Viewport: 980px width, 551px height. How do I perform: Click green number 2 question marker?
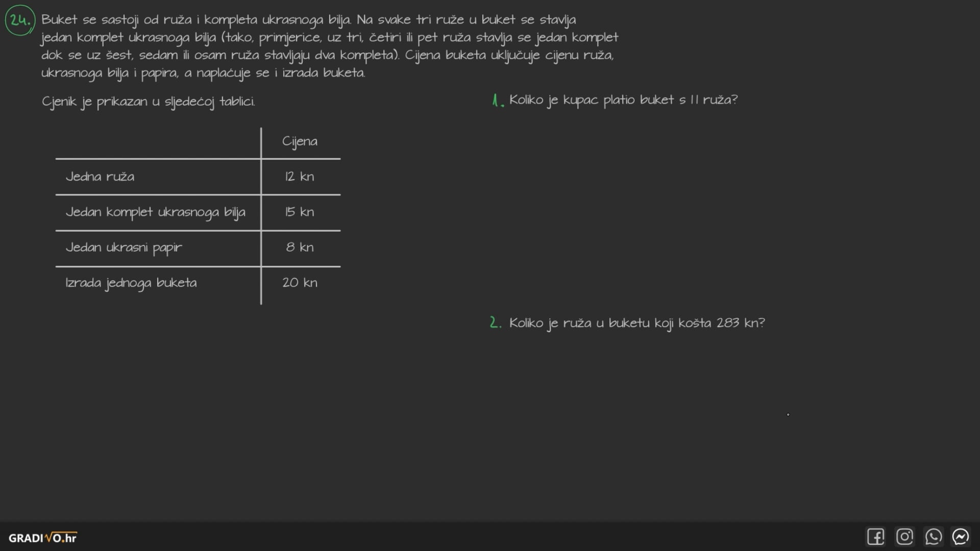pos(495,323)
